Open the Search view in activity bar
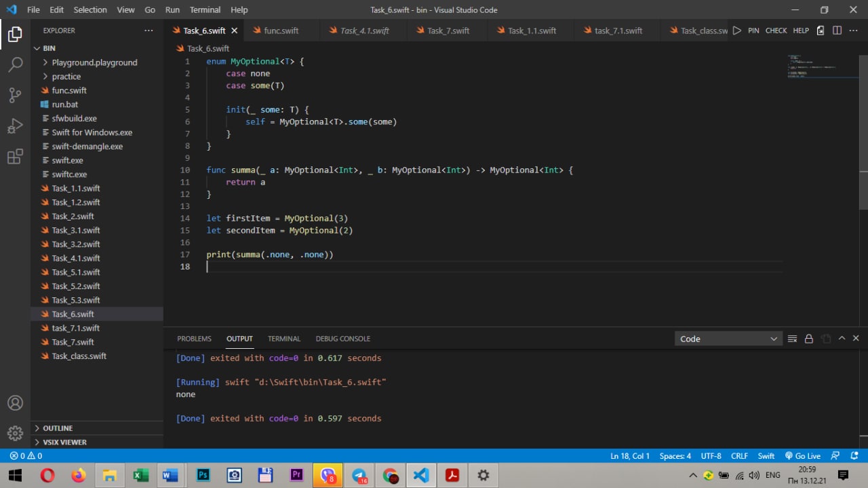Image resolution: width=868 pixels, height=488 pixels. pos(15,64)
